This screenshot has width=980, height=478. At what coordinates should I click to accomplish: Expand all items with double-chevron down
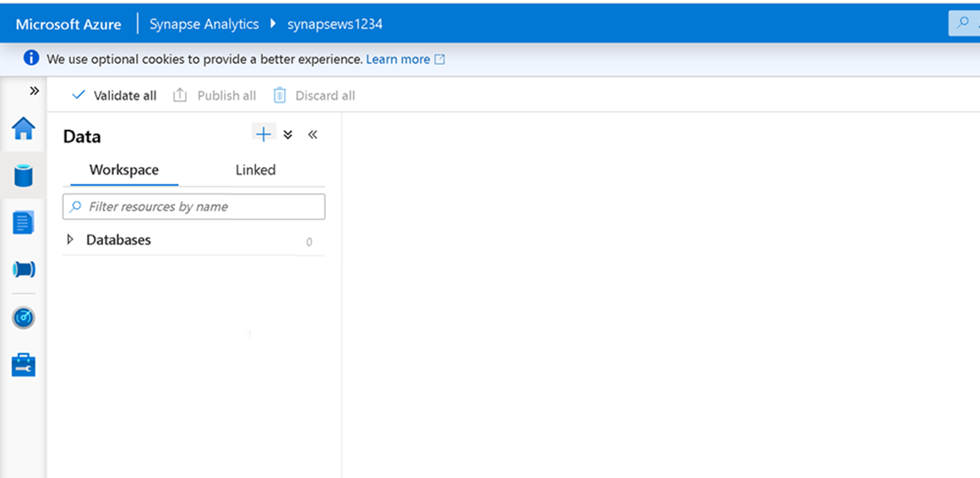coord(288,135)
